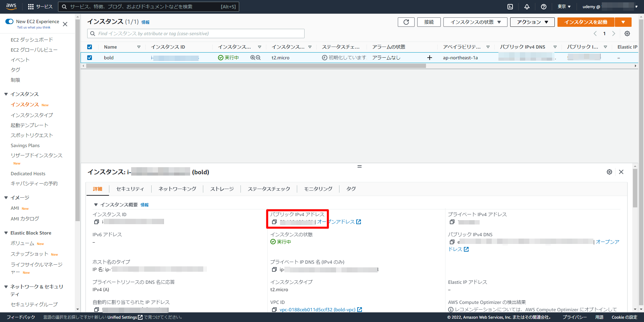Click the zoom in icon in bold row
The width and height of the screenshot is (644, 322).
coord(253,58)
